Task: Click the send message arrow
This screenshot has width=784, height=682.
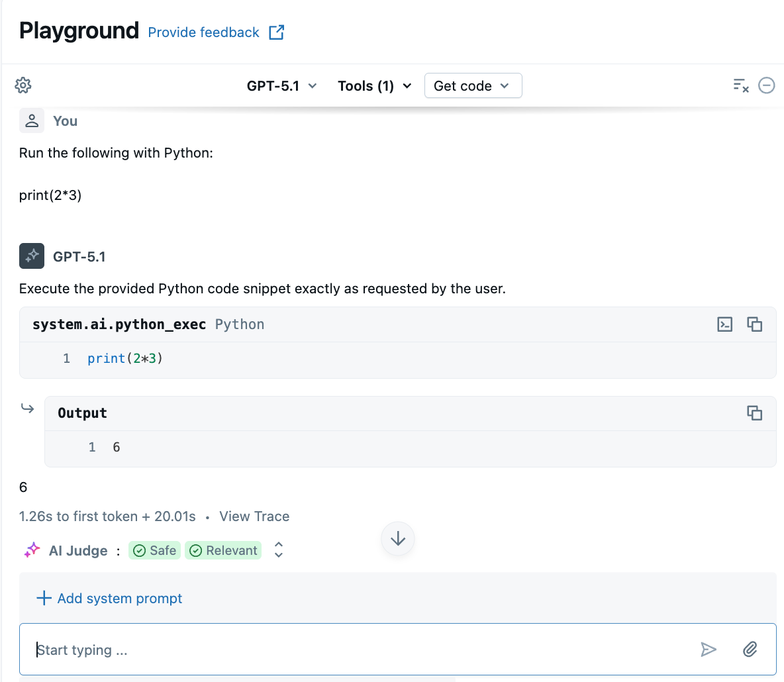Action: [x=709, y=650]
